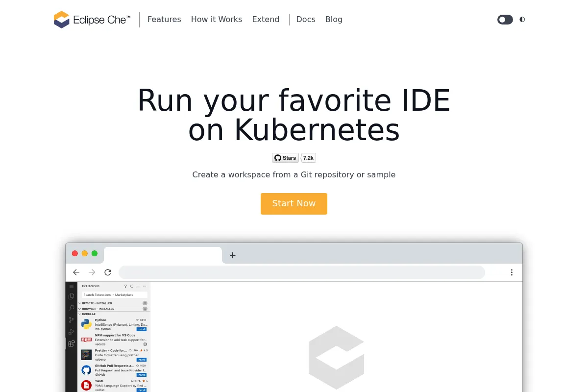Click the EXTENSIONS panel title
588x392 pixels.
[91, 286]
